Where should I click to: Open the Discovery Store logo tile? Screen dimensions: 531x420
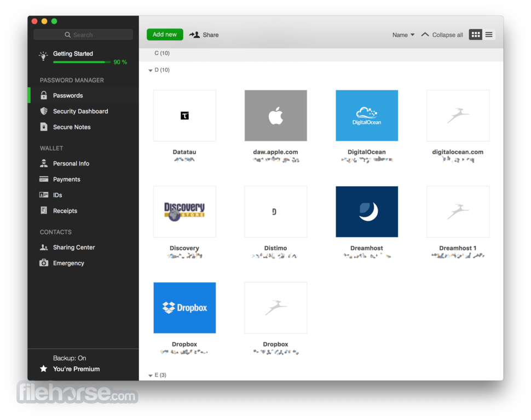[x=184, y=212]
